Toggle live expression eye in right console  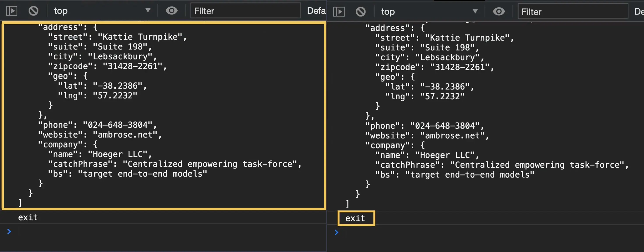pos(499,12)
